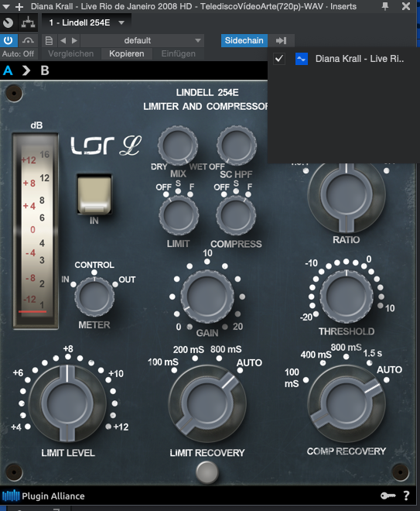Set COMPRESS switch to F dot
Image resolution: width=420 pixels, height=511 pixels.
coord(248,194)
